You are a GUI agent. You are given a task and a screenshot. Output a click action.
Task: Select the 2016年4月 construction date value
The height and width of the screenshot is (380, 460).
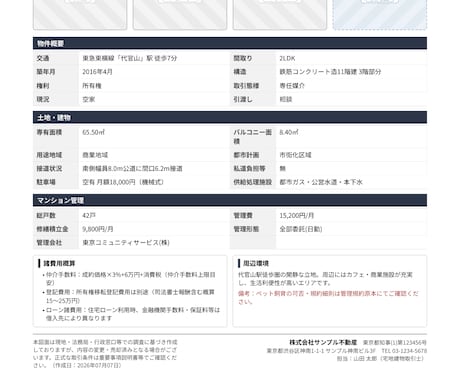coord(97,72)
